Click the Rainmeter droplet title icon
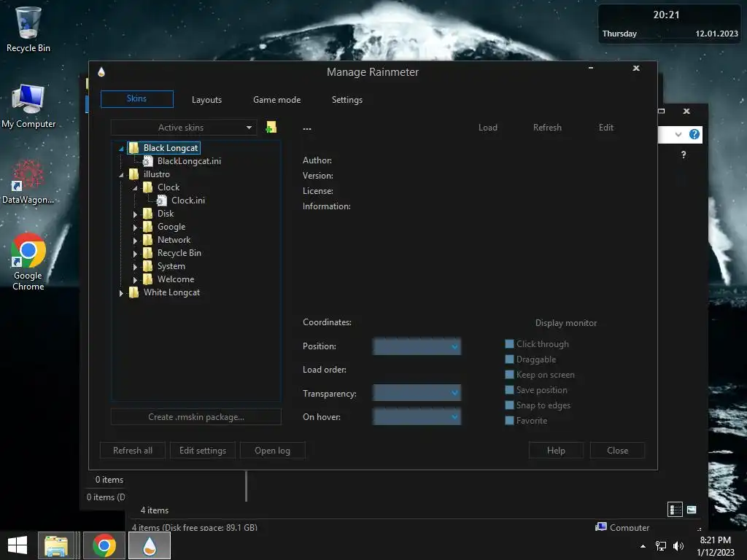The image size is (747, 560). [x=101, y=72]
